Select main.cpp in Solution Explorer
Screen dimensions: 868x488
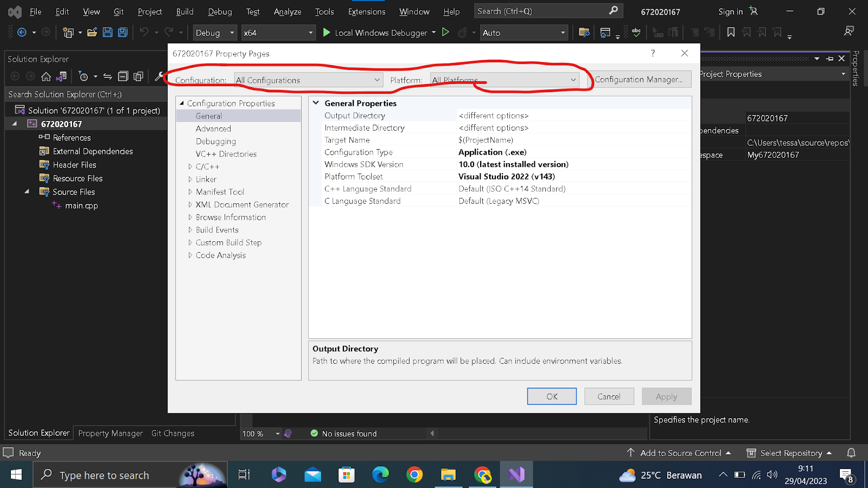(81, 206)
